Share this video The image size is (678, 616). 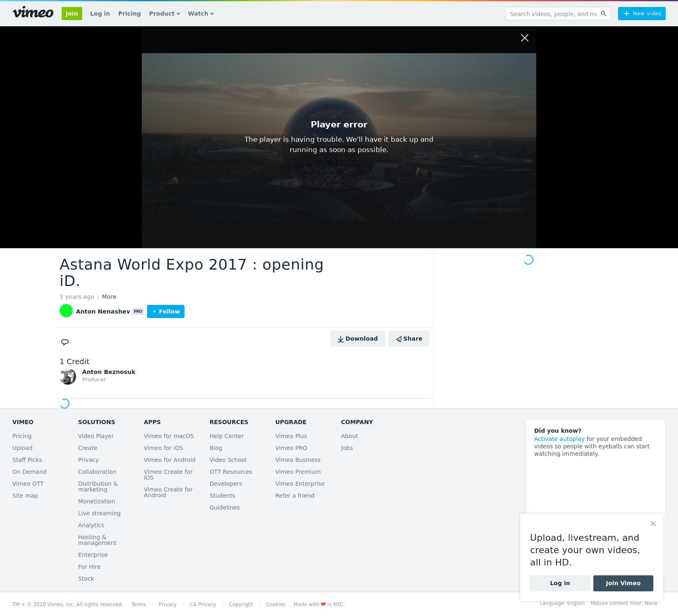coord(408,339)
